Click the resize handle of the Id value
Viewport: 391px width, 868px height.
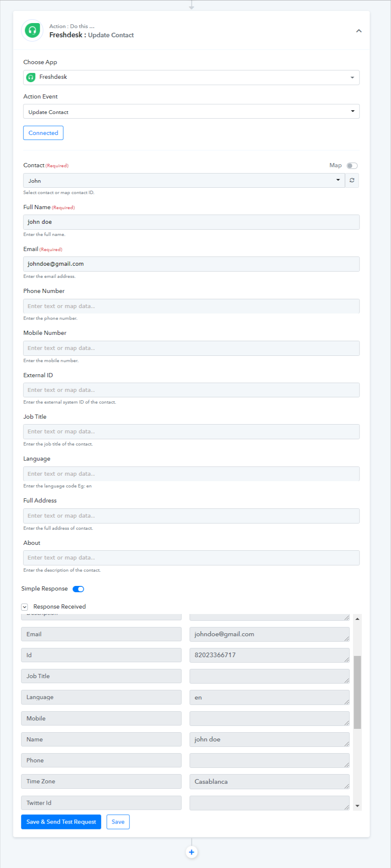coord(347,660)
